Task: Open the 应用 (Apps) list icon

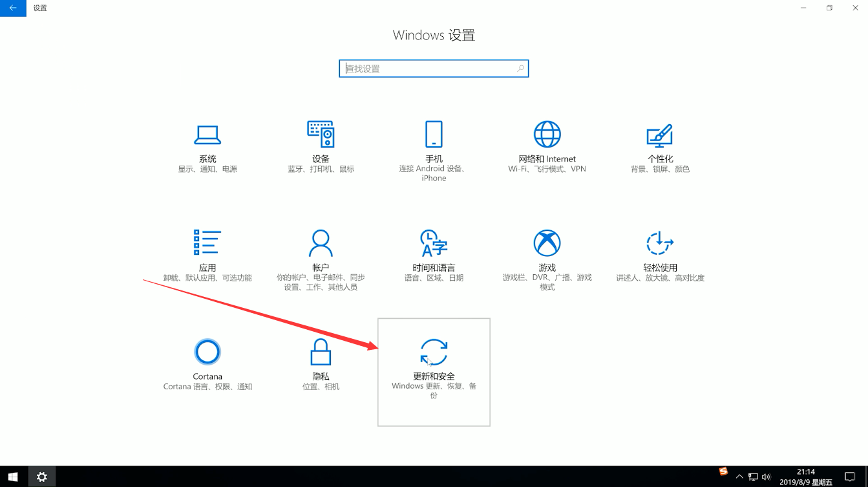Action: pyautogui.click(x=207, y=243)
